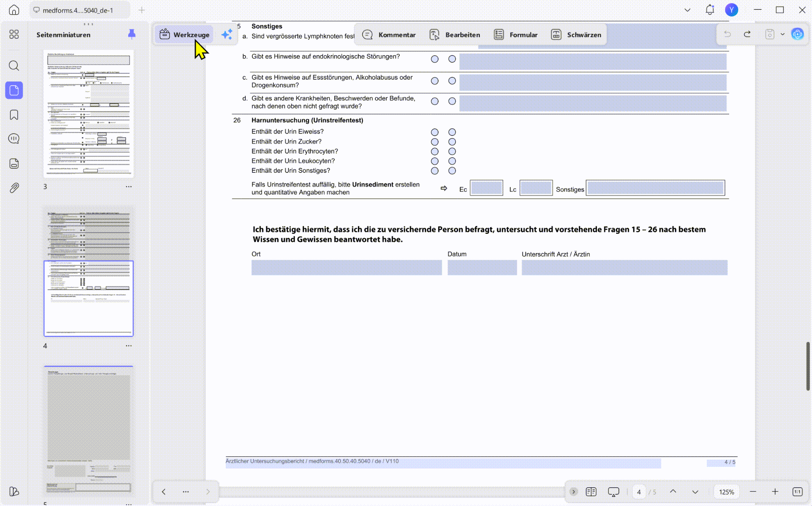Click the Ort text field

point(347,268)
